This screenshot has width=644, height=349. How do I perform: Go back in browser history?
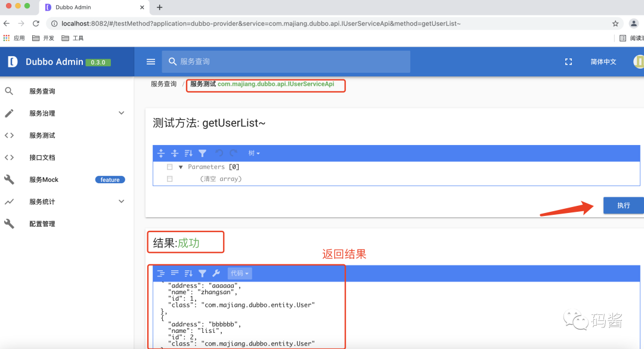pos(7,23)
